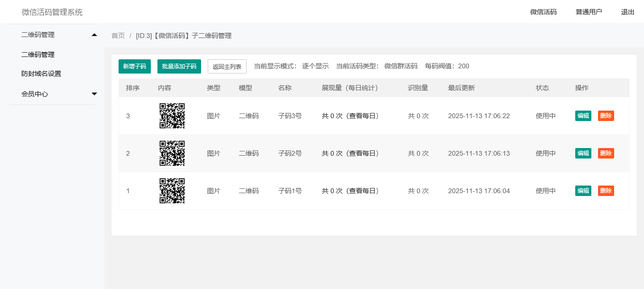Collapse the 二维码管理 sidebar section arrow
The height and width of the screenshot is (289, 644).
(x=94, y=35)
